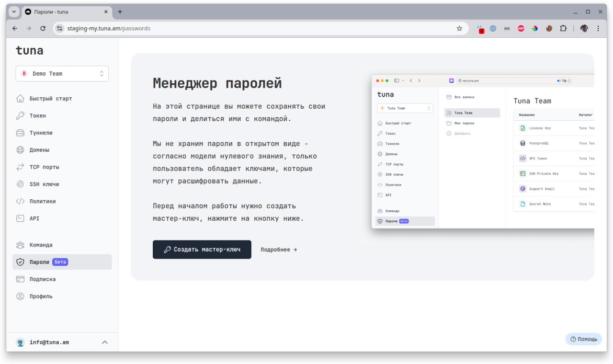This screenshot has width=613, height=364.
Task: Select the Пароли - tuna browser tab
Action: [x=66, y=11]
